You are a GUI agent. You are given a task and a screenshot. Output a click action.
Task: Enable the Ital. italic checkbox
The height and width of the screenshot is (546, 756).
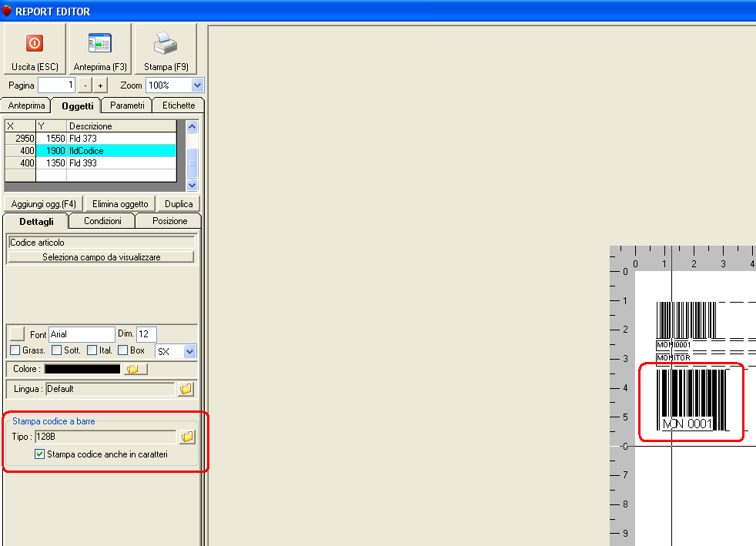coord(92,350)
